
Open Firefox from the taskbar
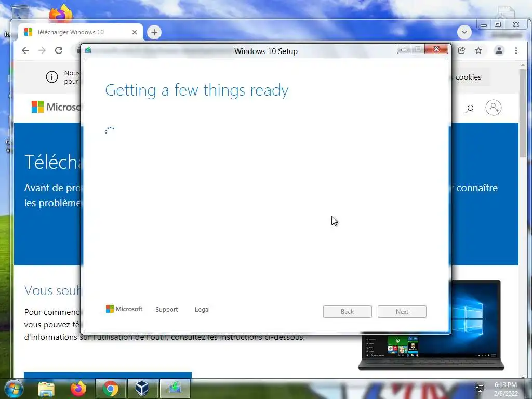click(x=78, y=389)
